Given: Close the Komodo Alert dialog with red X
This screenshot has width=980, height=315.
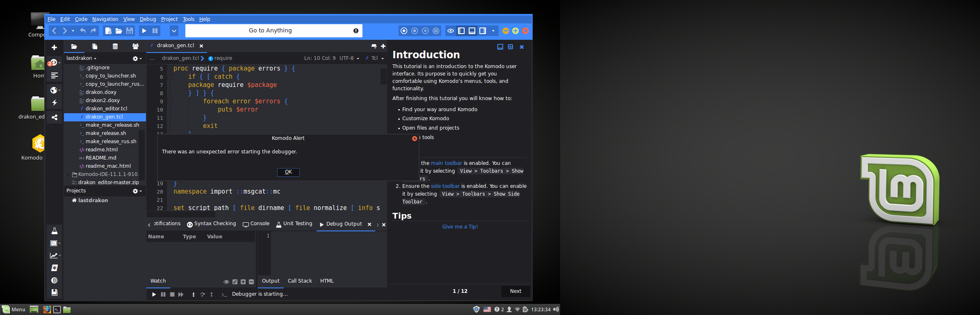Looking at the screenshot, I should pyautogui.click(x=415, y=139).
